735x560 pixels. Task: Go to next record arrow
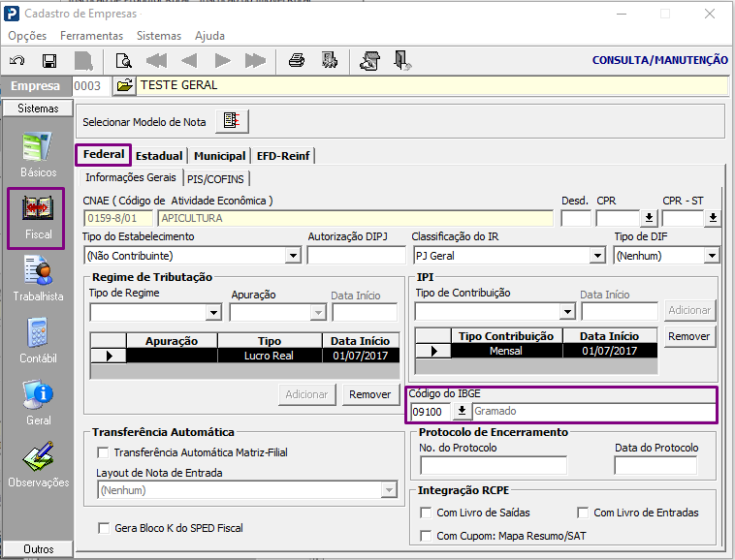[222, 61]
